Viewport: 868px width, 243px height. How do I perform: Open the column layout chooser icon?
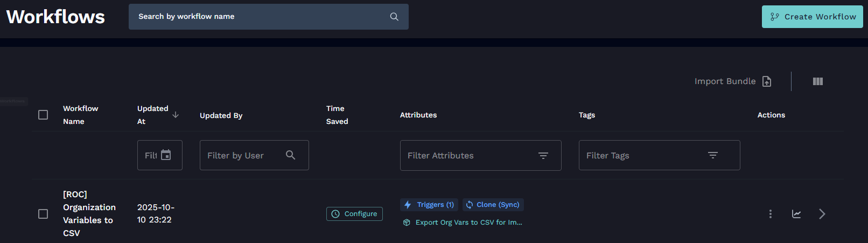pos(817,81)
